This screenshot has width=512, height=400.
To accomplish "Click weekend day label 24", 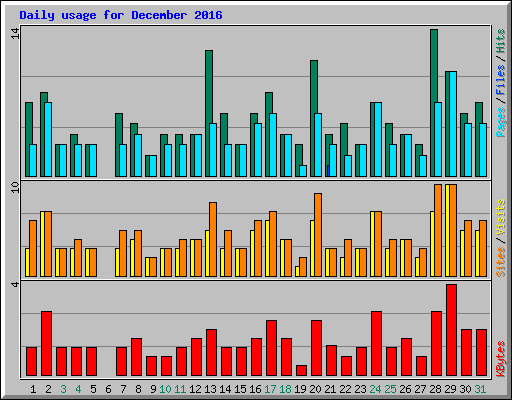I will pos(375,389).
